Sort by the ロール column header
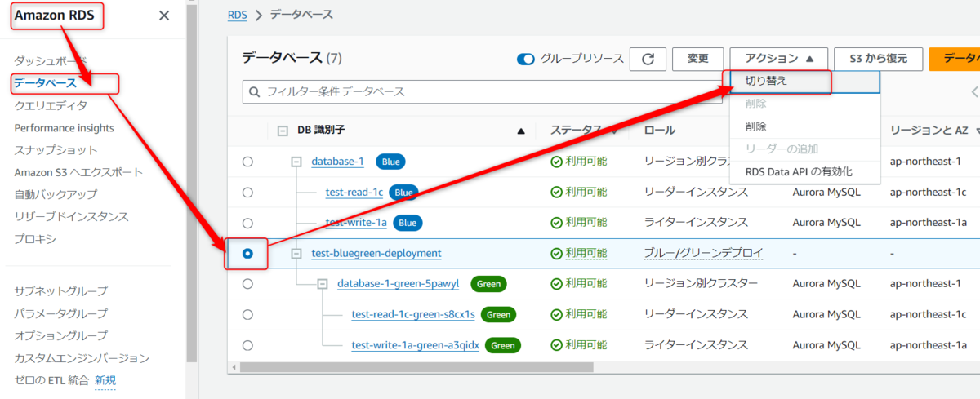 pyautogui.click(x=659, y=131)
